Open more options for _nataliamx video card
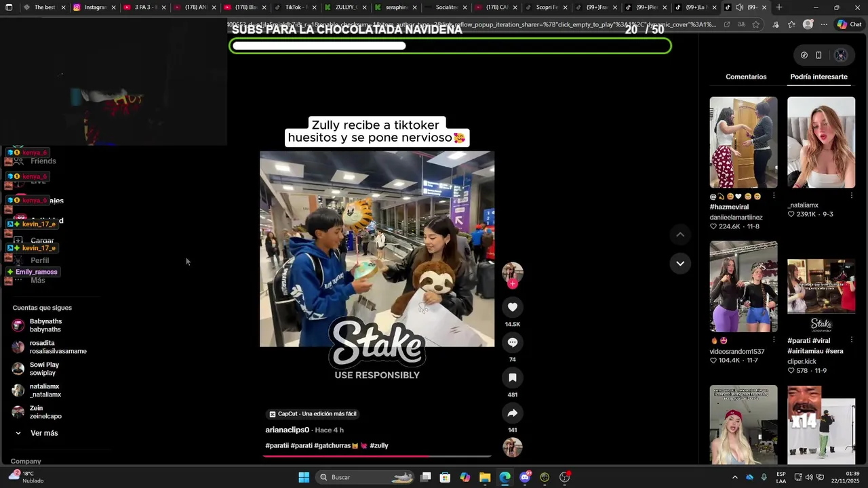 (x=852, y=196)
